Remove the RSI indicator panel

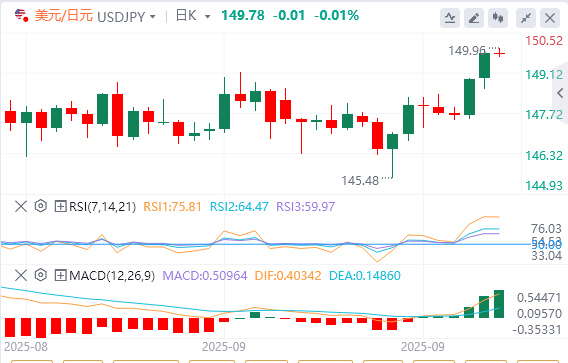(21, 206)
